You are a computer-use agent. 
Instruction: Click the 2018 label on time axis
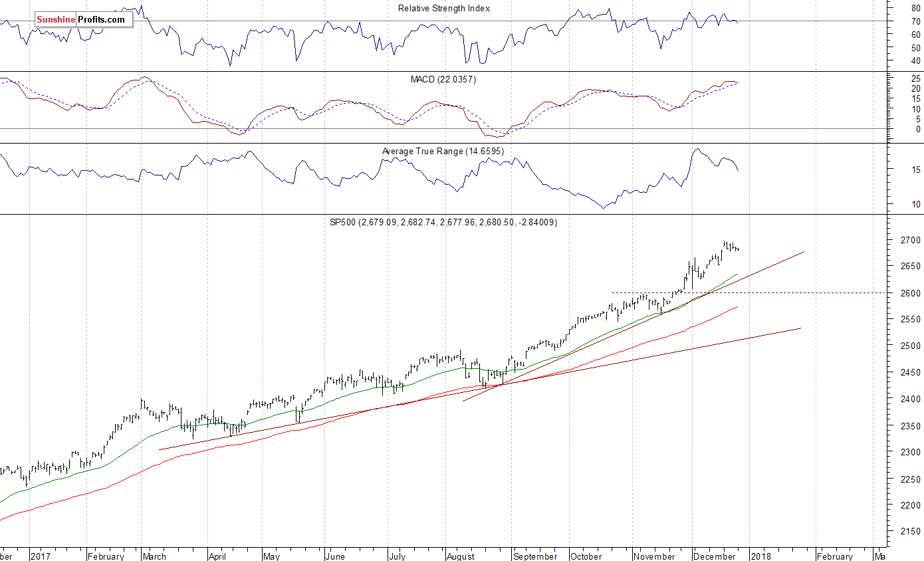click(x=762, y=556)
